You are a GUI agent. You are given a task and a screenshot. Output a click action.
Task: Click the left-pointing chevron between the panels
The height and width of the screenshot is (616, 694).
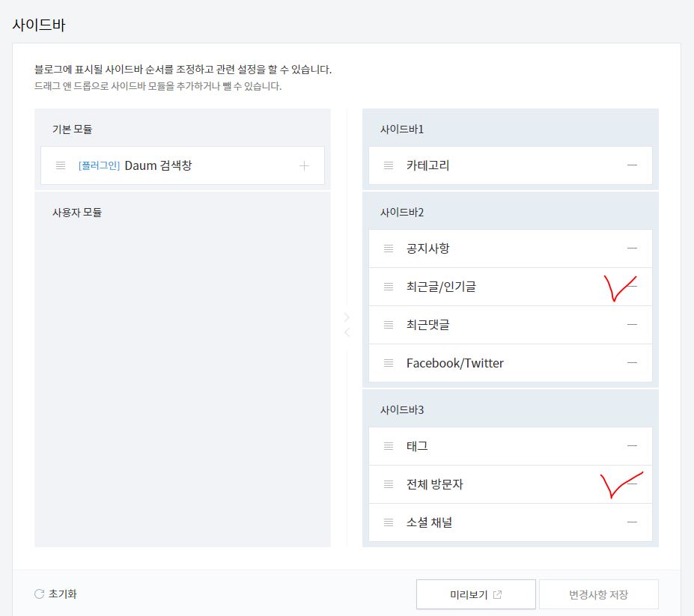[347, 332]
